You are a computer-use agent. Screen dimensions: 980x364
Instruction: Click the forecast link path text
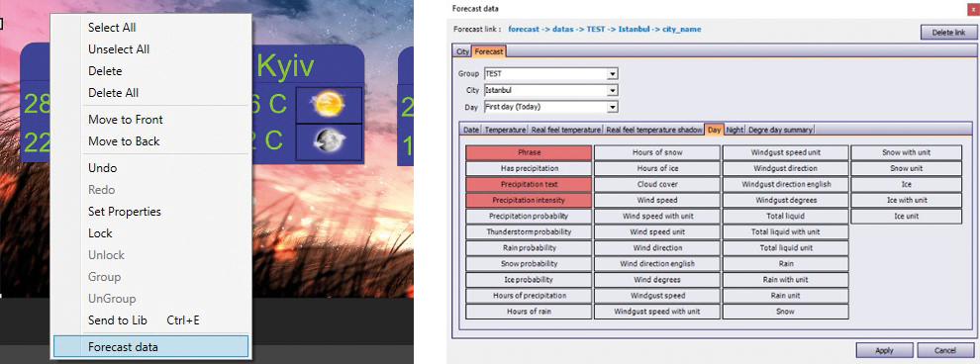(605, 30)
